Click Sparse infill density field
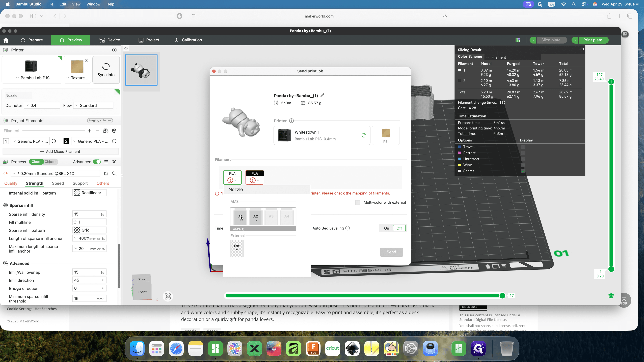Image resolution: width=644 pixels, height=362 pixels. pos(89,214)
